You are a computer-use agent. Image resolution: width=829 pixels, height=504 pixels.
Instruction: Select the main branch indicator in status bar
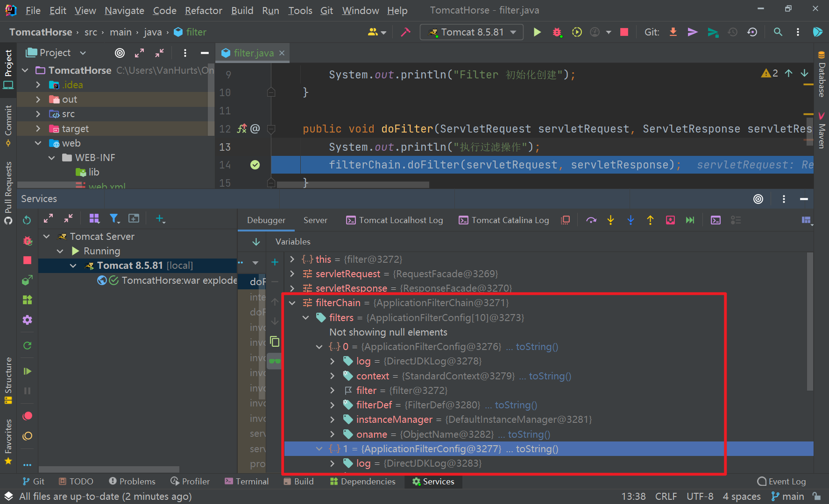click(x=793, y=496)
